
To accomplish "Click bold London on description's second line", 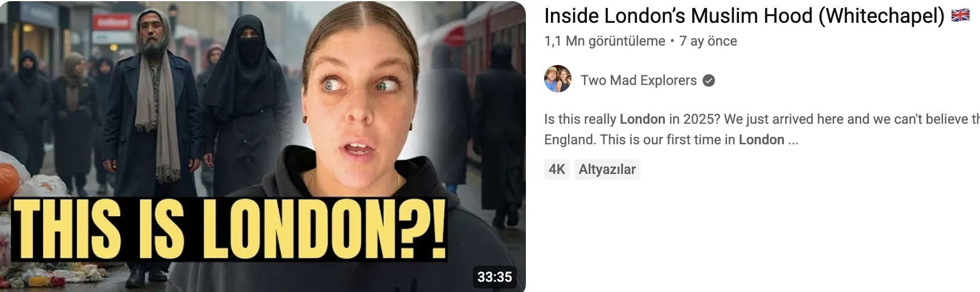I will (x=761, y=140).
